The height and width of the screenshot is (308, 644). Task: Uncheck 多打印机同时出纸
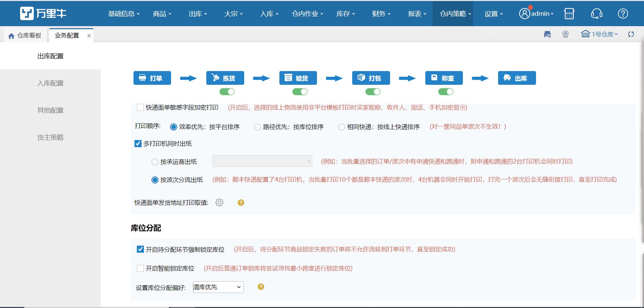pyautogui.click(x=138, y=144)
